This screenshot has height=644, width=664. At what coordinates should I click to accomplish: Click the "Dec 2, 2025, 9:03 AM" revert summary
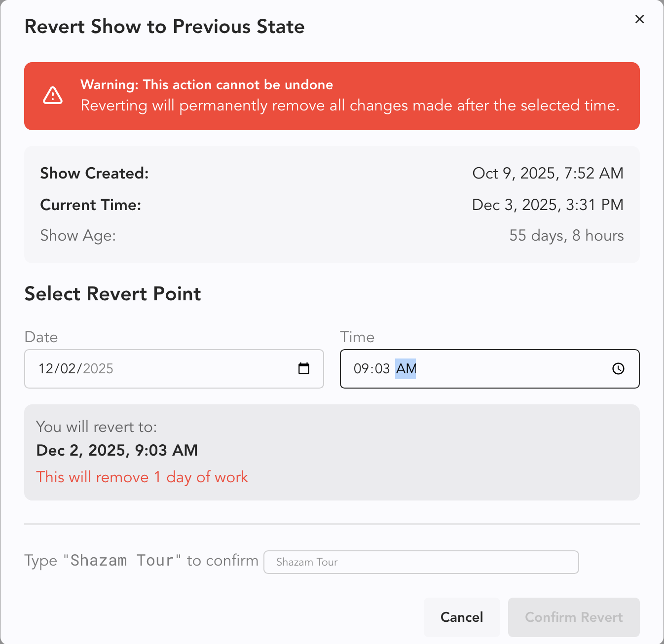[117, 450]
